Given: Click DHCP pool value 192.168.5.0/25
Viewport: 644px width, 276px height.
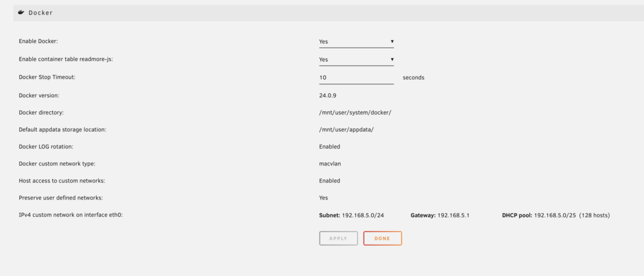Looking at the screenshot, I should click(x=555, y=216).
